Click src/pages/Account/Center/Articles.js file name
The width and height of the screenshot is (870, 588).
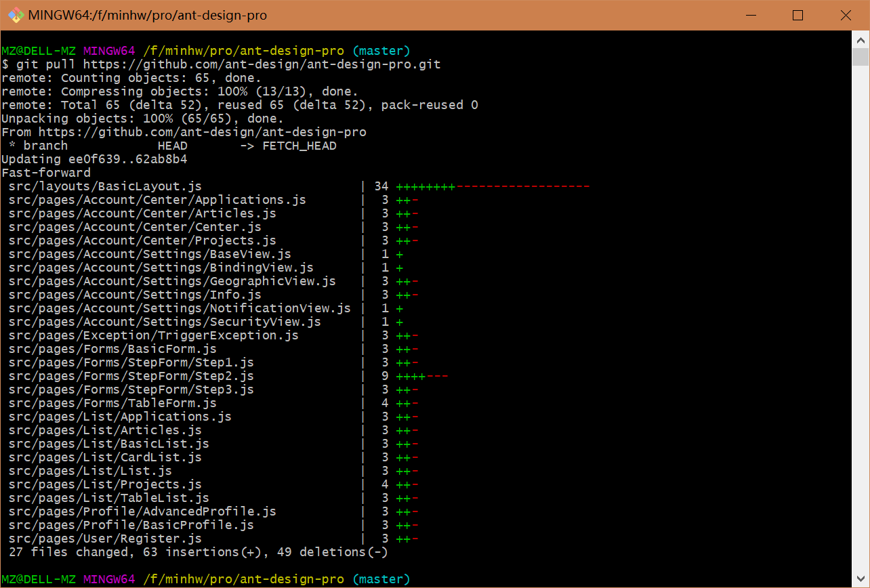pos(142,213)
